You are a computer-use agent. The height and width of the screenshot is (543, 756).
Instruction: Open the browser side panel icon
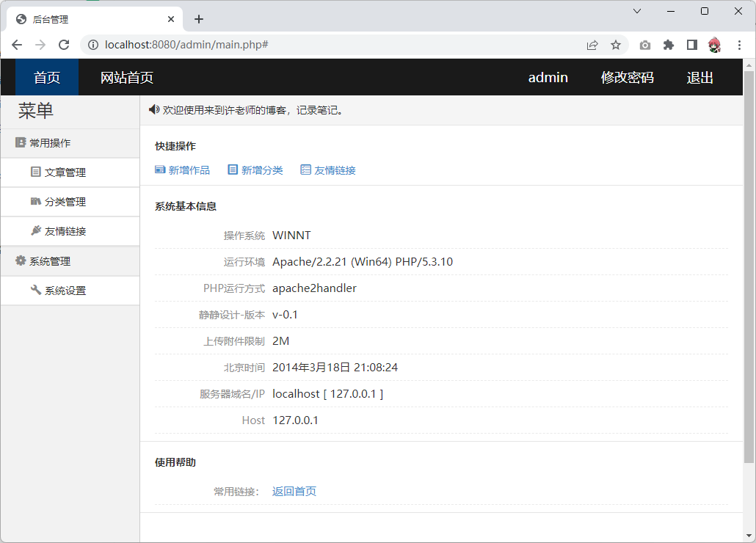[691, 45]
